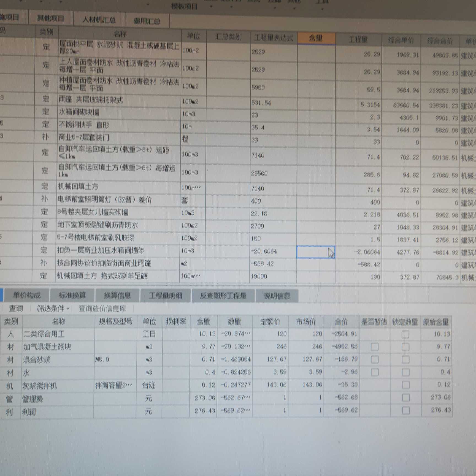Select row 屋面找平层 水泥砂浆
The height and width of the screenshot is (476, 476).
coord(120,47)
